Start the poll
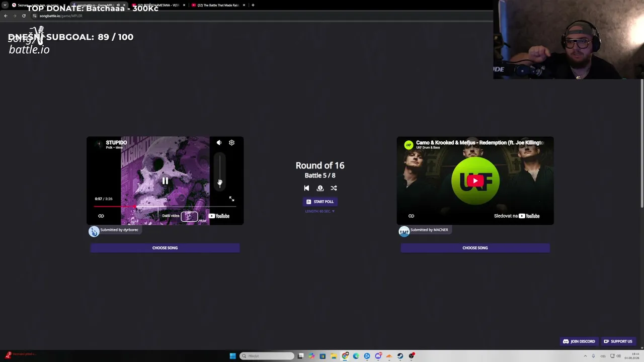The width and height of the screenshot is (644, 362). (x=320, y=202)
